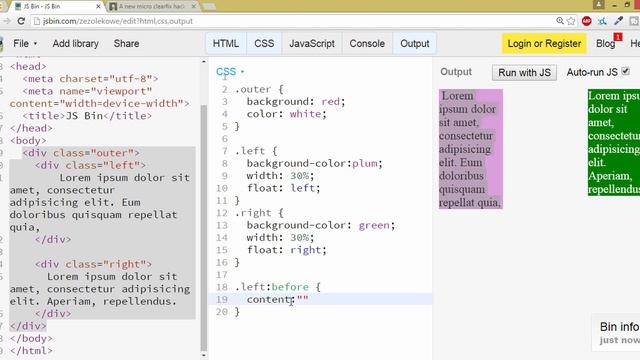640x360 pixels.
Task: Open the red Adblock extension icon
Action: (587, 21)
